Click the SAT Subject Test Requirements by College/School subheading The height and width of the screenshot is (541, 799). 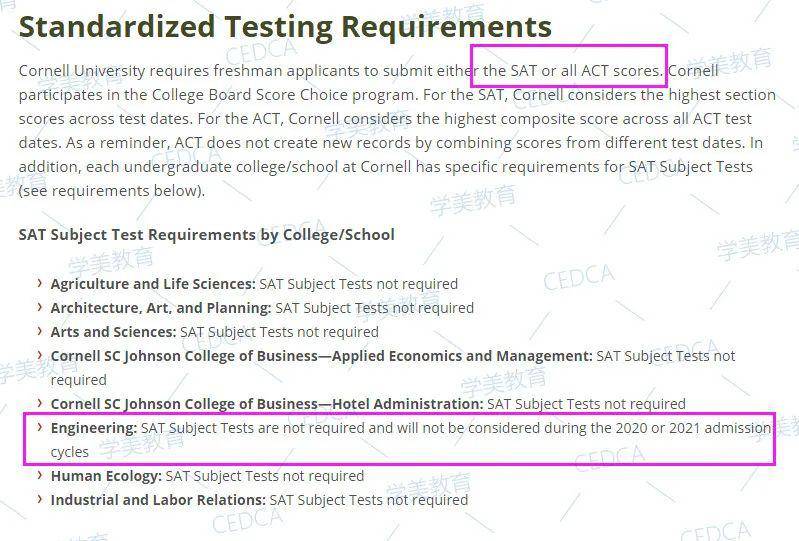pyautogui.click(x=206, y=235)
